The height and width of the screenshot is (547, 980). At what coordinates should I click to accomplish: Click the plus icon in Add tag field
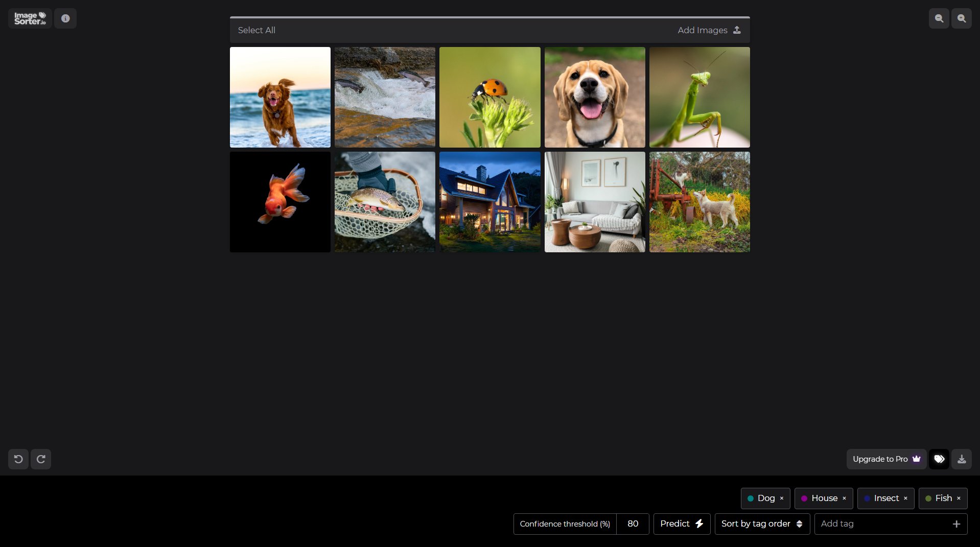[x=958, y=524]
